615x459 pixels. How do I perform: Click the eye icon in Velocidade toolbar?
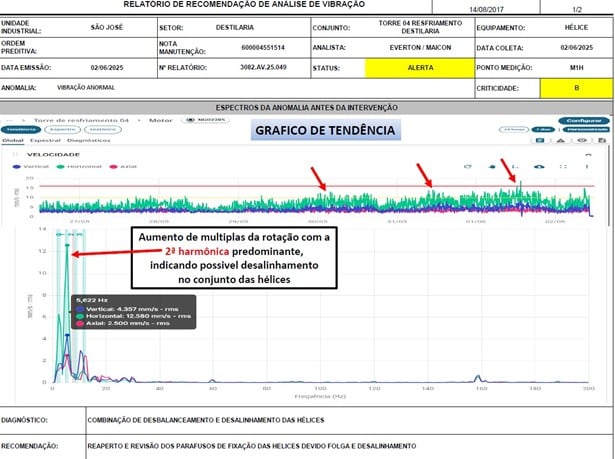click(538, 166)
